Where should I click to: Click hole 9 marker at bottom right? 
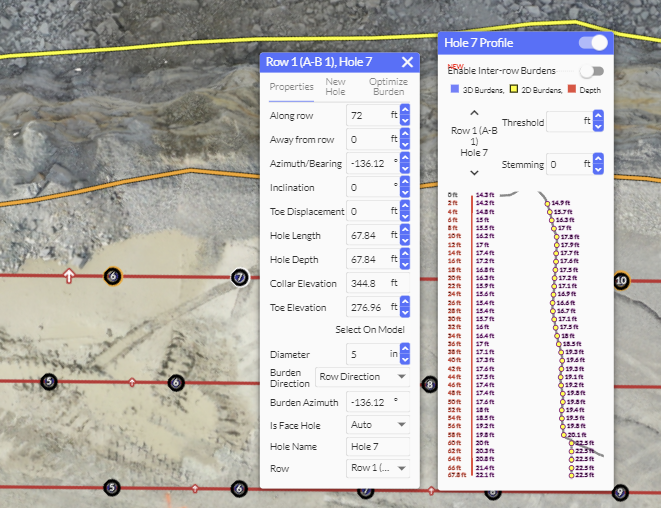click(x=620, y=492)
